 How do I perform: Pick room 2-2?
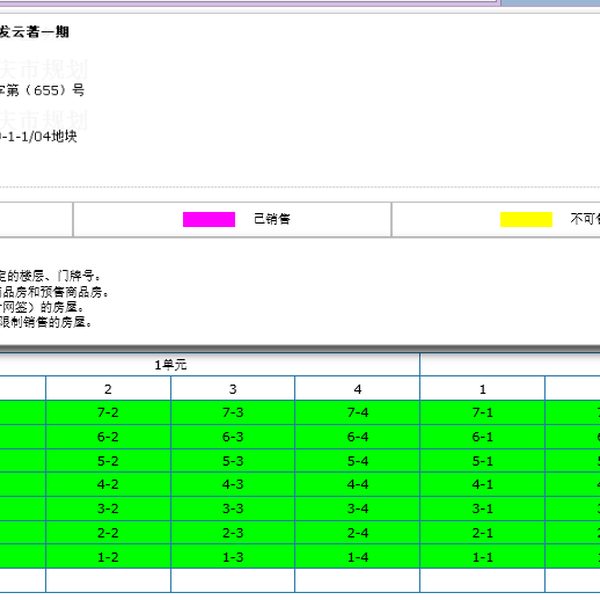(108, 533)
